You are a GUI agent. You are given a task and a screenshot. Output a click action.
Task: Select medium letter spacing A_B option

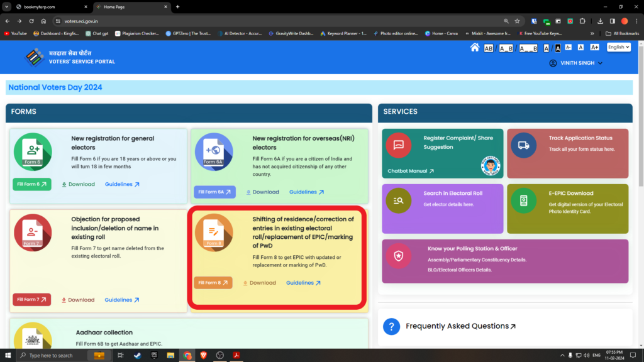click(x=506, y=48)
